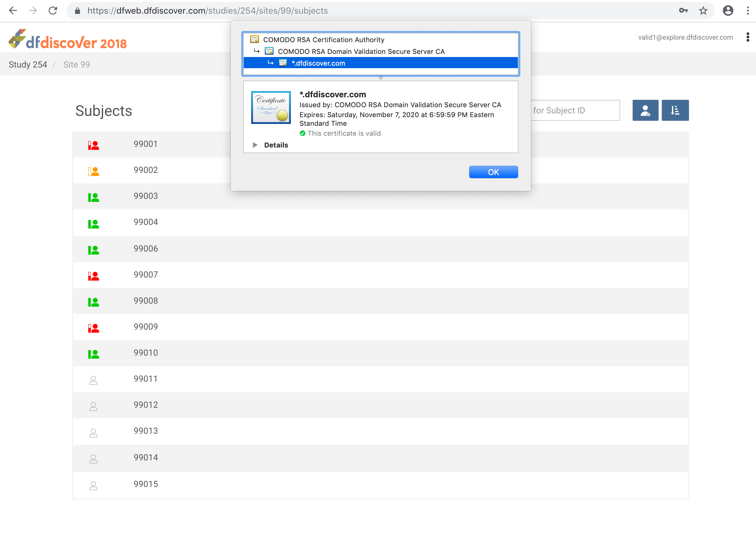Click the saved password key icon
Image resolution: width=756 pixels, height=536 pixels.
click(x=683, y=11)
